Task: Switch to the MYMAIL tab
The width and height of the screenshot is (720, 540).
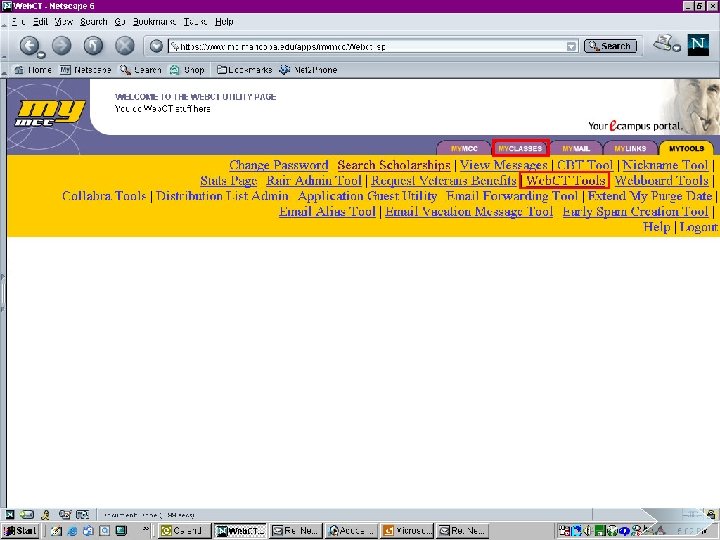Action: click(576, 148)
